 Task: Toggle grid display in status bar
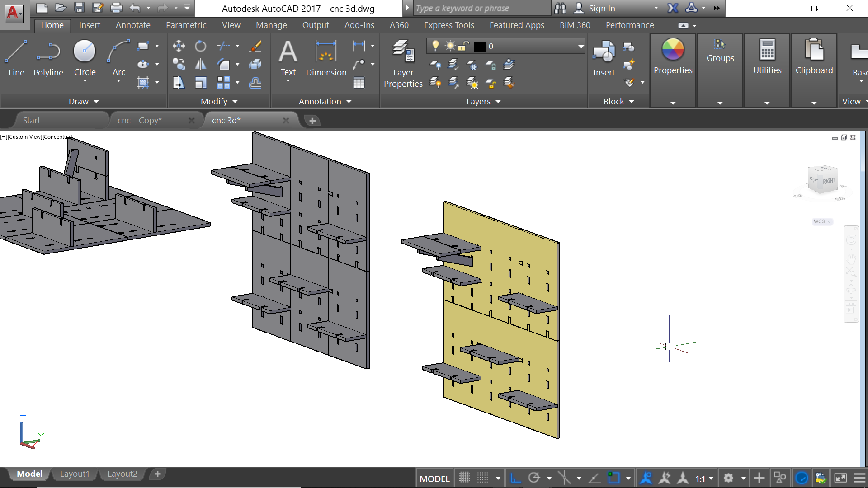click(x=464, y=478)
